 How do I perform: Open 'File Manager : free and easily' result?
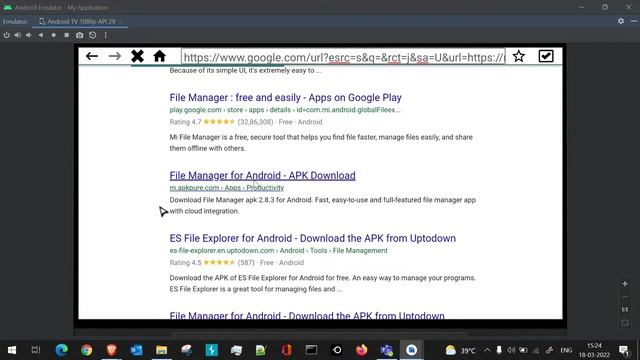[x=285, y=98]
